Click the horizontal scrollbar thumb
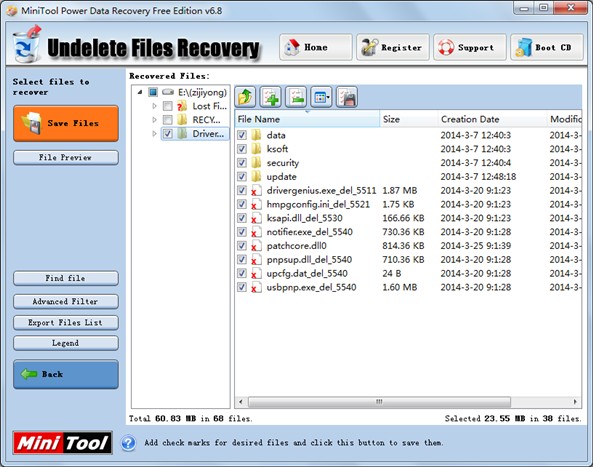Viewport: 593px width, 467px height. 379,402
